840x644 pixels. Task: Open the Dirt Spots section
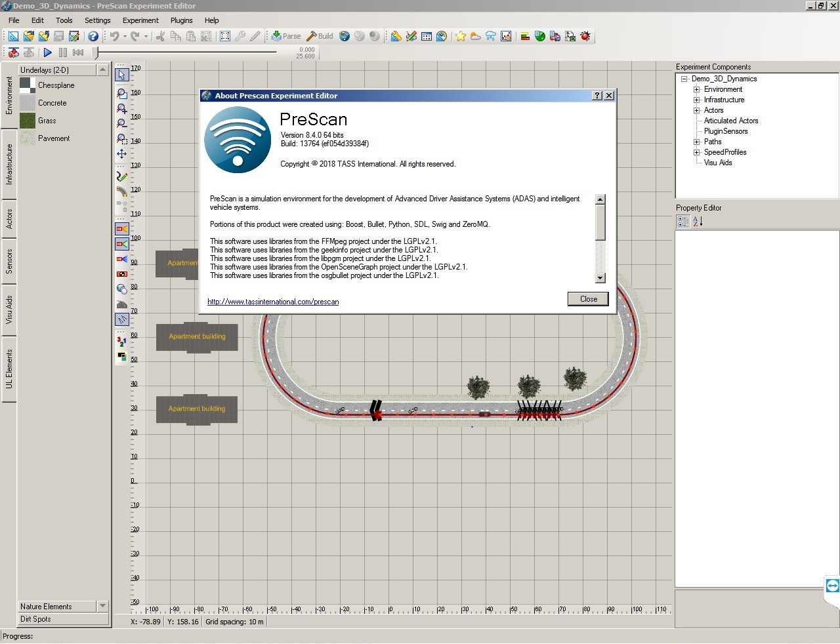pyautogui.click(x=63, y=619)
